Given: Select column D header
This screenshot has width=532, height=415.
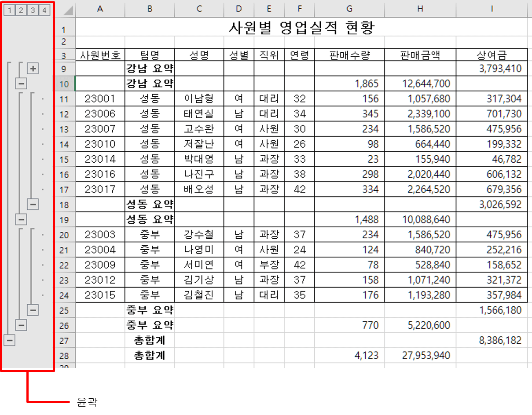Looking at the screenshot, I should 238,9.
